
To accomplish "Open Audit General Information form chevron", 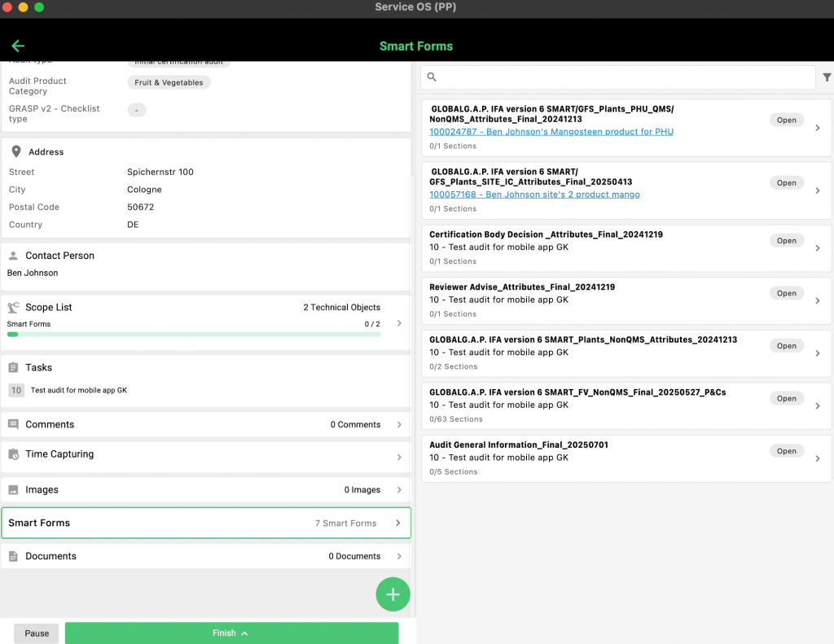I will tap(818, 458).
